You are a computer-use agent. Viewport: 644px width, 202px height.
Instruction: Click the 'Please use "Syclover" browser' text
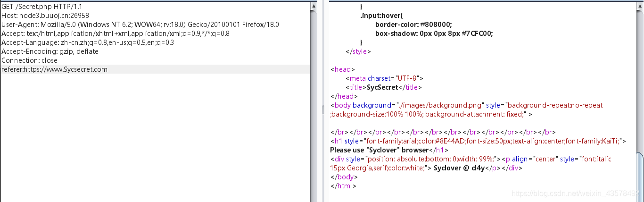pyautogui.click(x=379, y=150)
